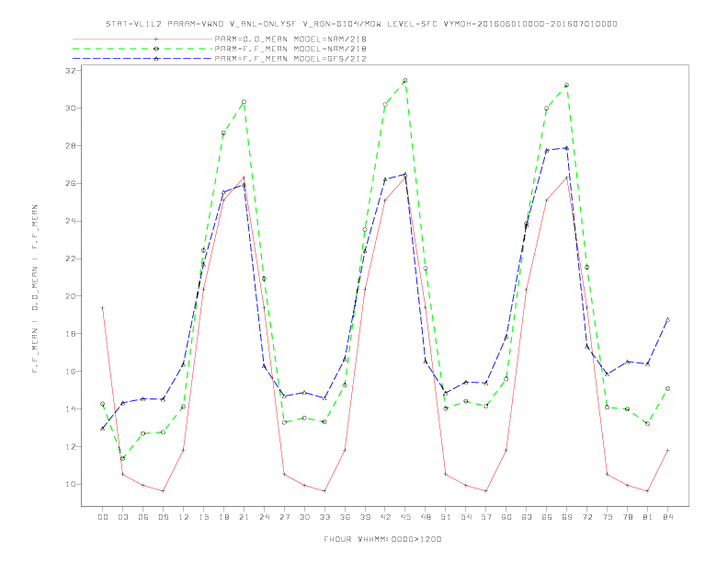This screenshot has width=728, height=563.
Task: Click the blue triangle point at hour 00
Action: click(103, 429)
